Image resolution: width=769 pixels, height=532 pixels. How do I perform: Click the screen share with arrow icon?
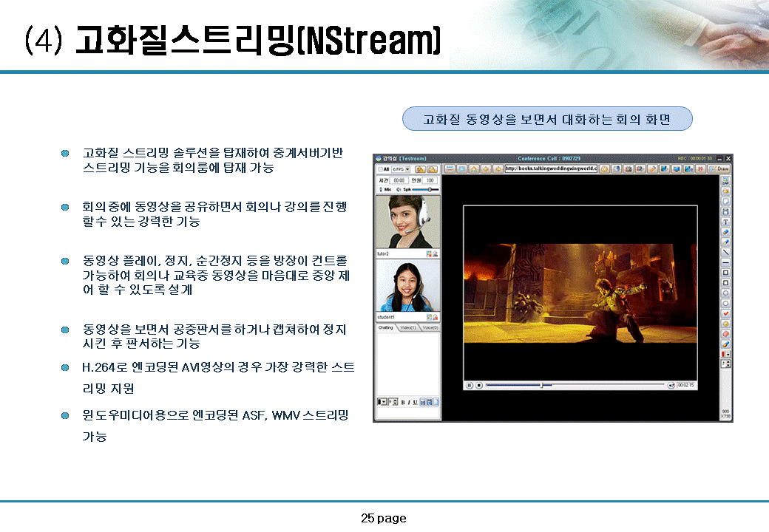click(x=664, y=169)
